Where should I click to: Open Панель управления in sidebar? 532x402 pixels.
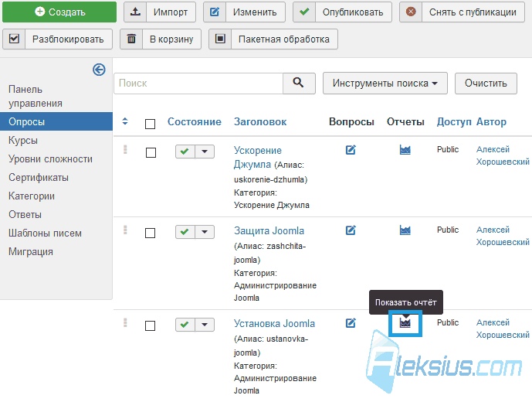click(x=36, y=96)
